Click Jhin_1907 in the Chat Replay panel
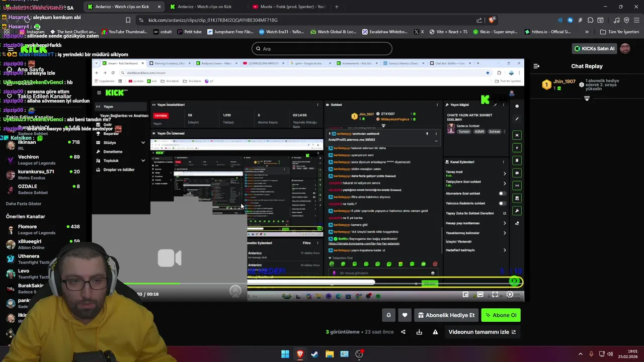 (x=564, y=81)
